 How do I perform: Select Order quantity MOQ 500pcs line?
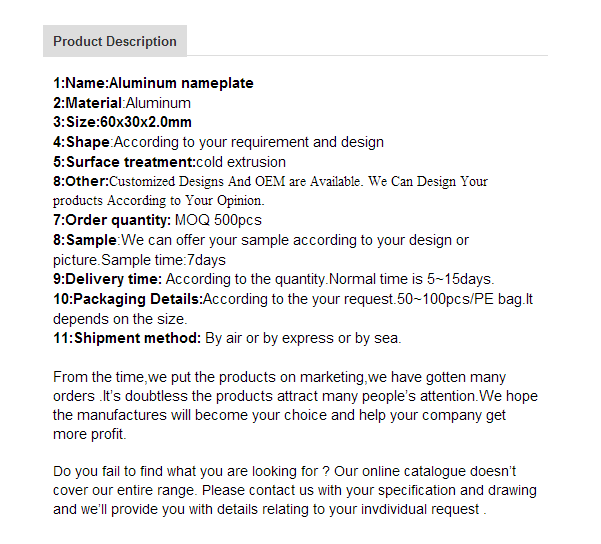coord(157,220)
